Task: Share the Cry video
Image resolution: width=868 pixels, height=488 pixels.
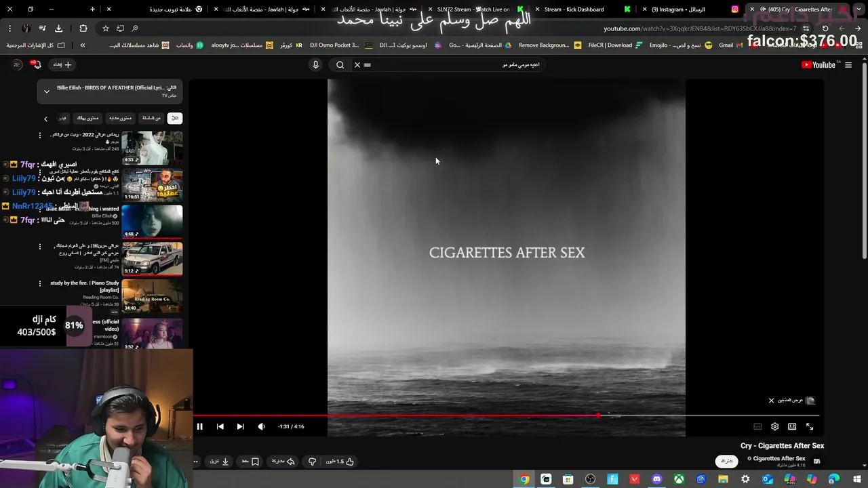Action: [283, 462]
